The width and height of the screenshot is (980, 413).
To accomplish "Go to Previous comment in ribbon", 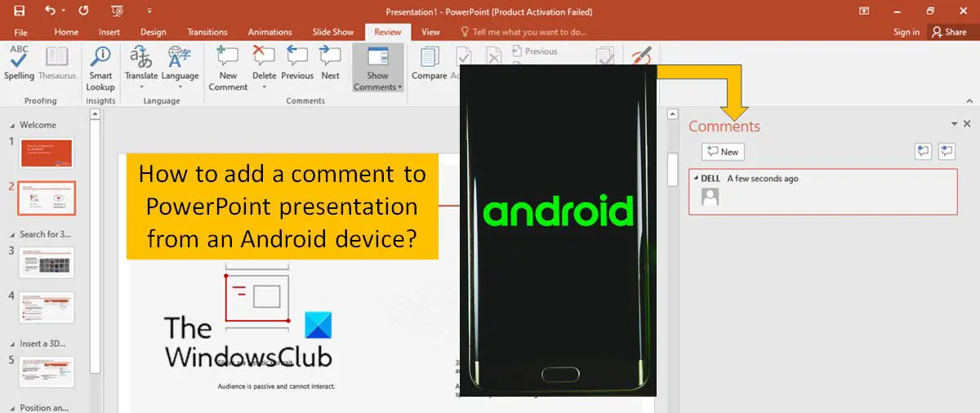I will point(297,64).
